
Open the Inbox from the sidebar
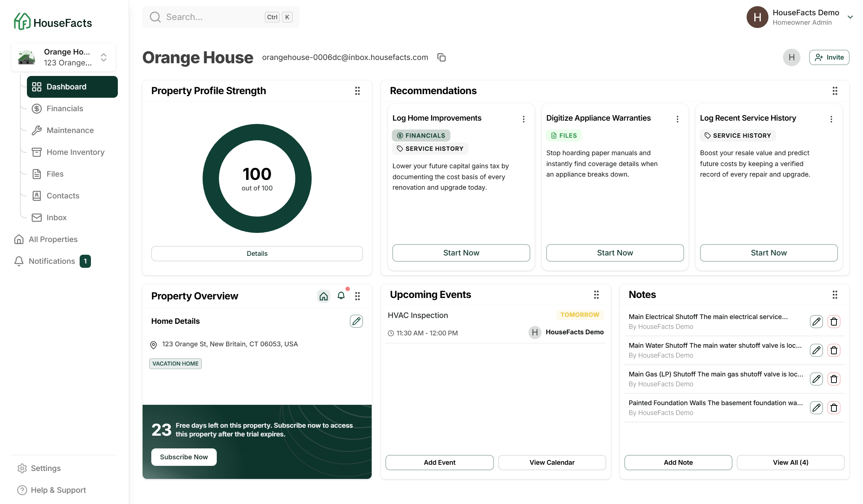pyautogui.click(x=56, y=217)
